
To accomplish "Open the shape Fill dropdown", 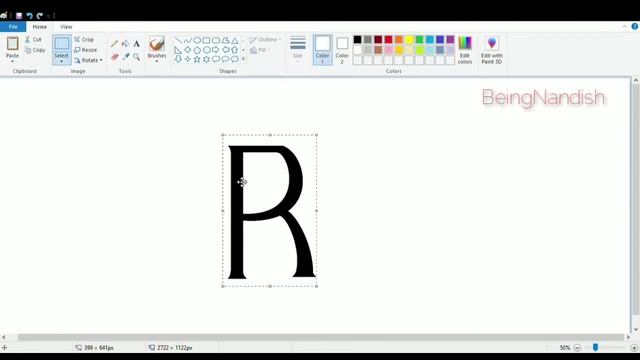I will tap(260, 50).
